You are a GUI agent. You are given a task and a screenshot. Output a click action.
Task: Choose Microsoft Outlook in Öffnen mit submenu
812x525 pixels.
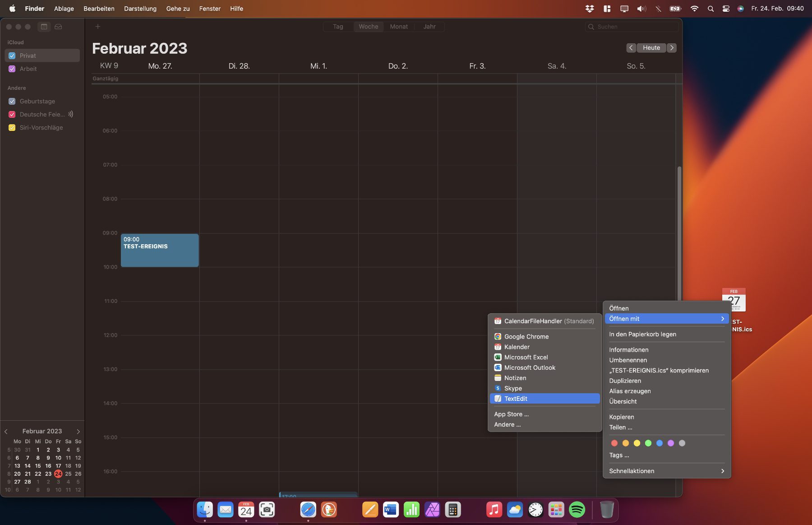point(544,367)
